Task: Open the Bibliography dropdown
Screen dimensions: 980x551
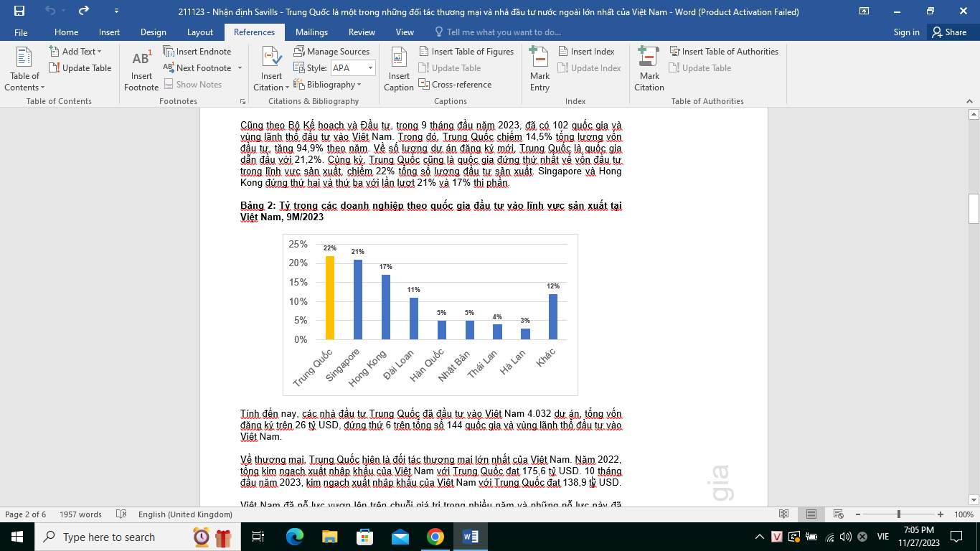Action: coord(328,85)
